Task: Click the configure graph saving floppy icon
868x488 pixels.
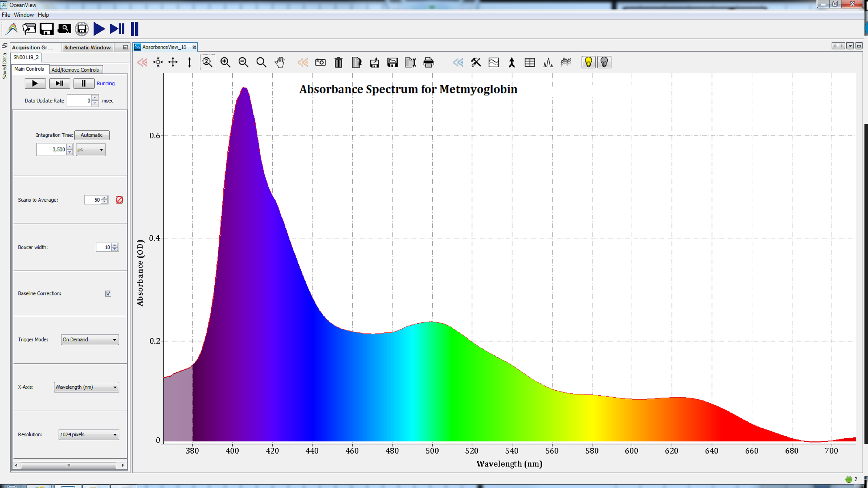Action: click(x=392, y=63)
